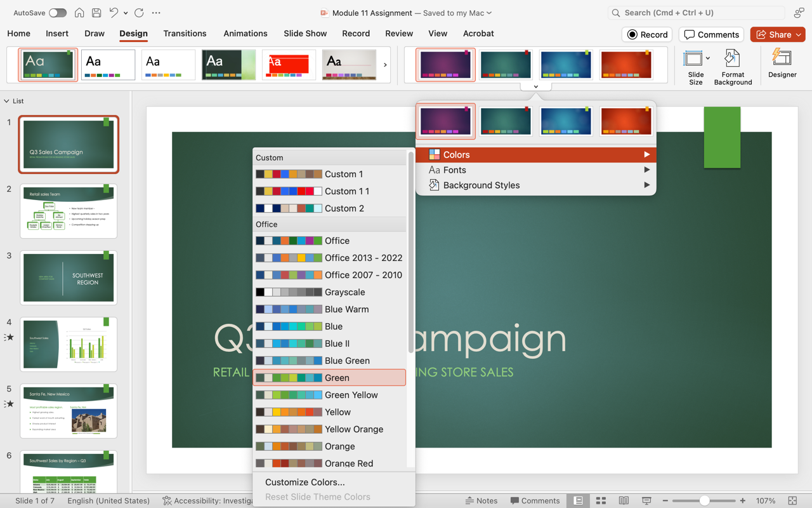This screenshot has height=508, width=812.
Task: Choose the Office 2013 - 2022 colors
Action: [x=330, y=258]
